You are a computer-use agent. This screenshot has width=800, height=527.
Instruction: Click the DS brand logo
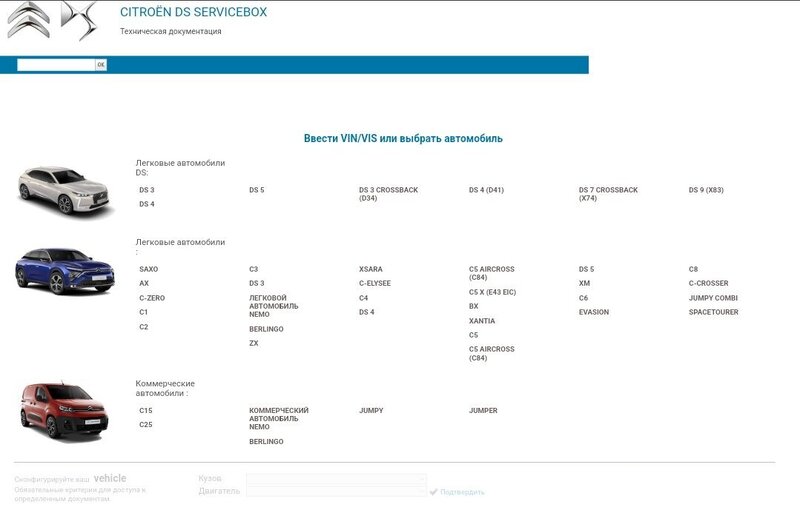[x=79, y=20]
